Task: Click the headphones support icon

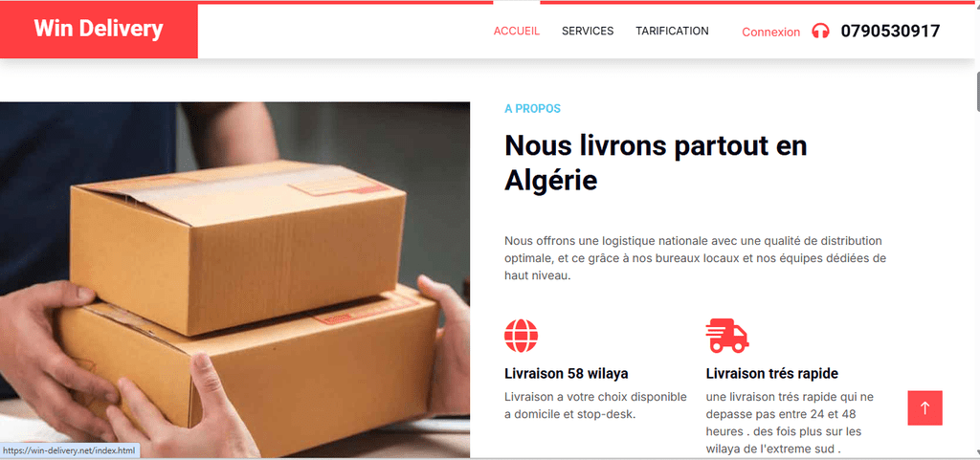Action: (x=820, y=31)
